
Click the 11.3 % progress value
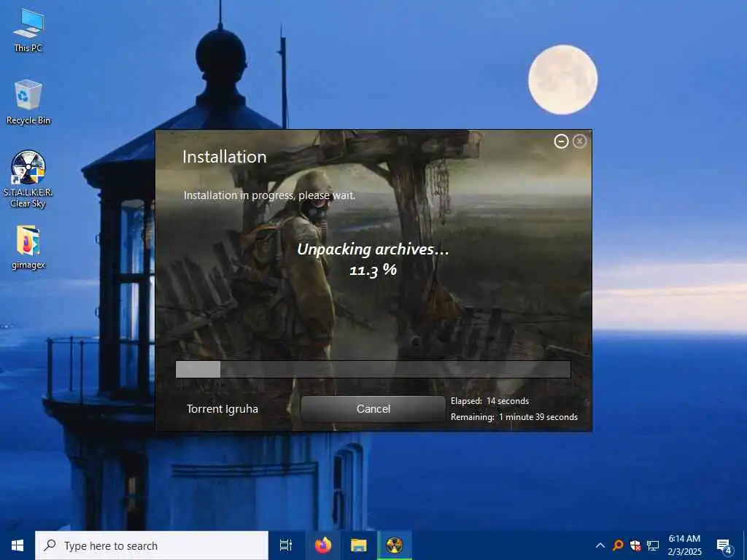pos(373,270)
